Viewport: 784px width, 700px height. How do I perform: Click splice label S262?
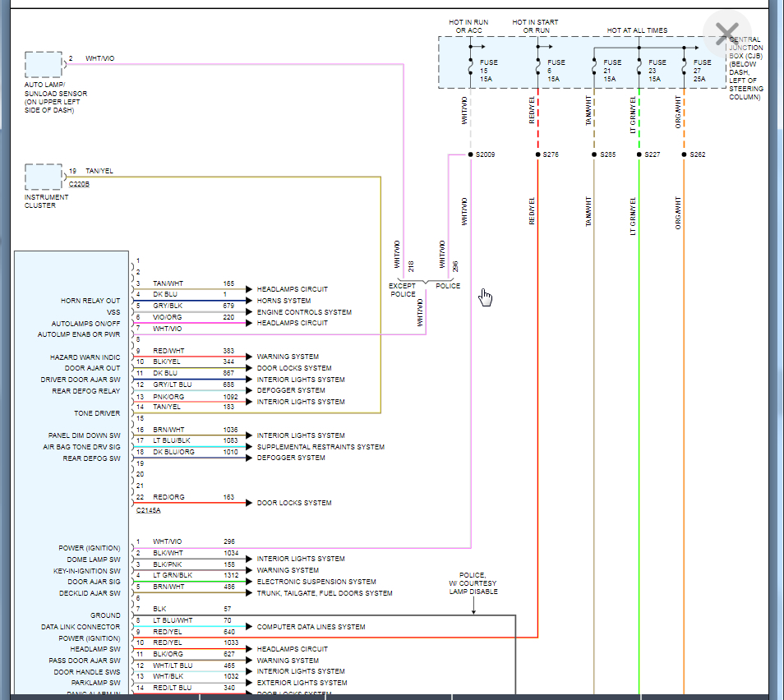(x=698, y=154)
